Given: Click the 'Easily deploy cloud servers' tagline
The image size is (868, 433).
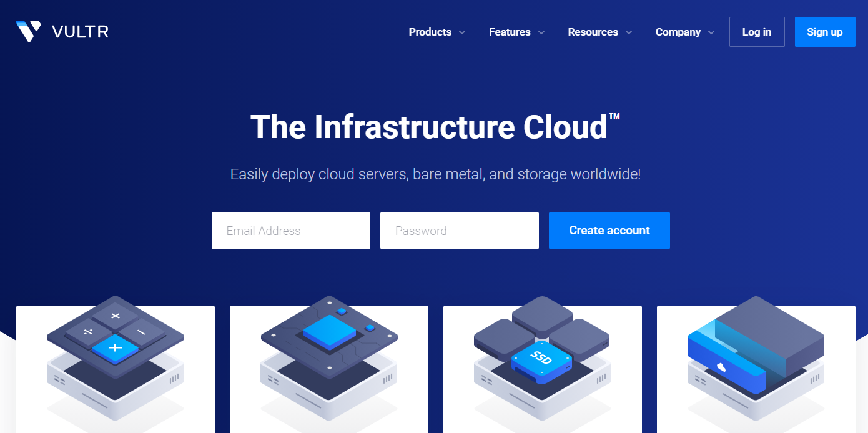Looking at the screenshot, I should point(435,174).
